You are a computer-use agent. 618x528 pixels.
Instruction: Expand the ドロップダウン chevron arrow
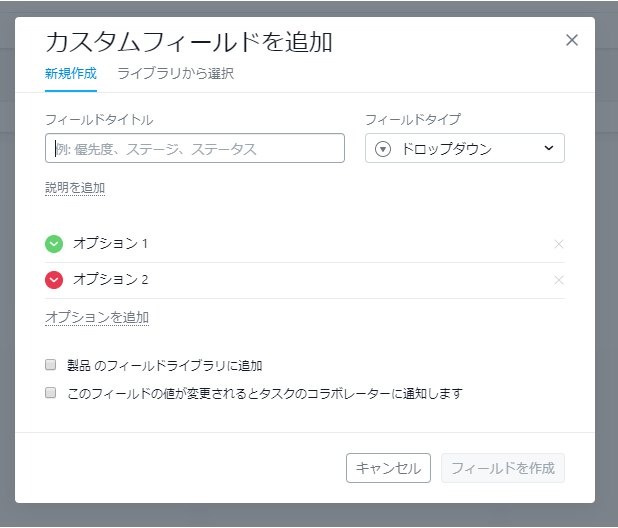(x=548, y=149)
